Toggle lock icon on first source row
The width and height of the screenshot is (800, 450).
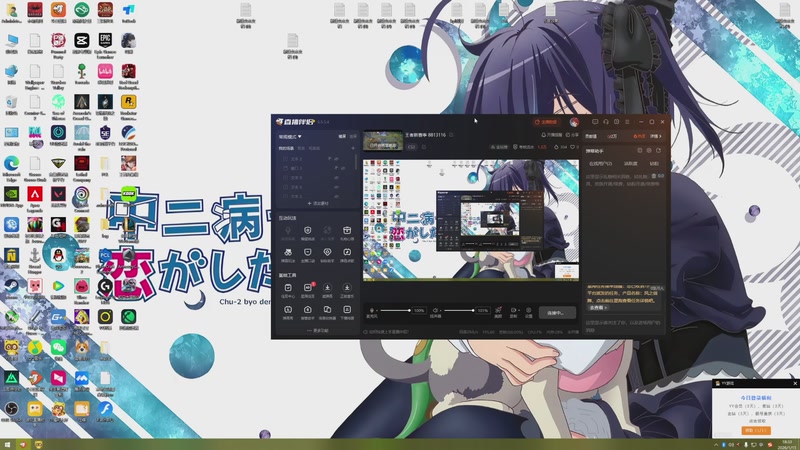(330, 159)
